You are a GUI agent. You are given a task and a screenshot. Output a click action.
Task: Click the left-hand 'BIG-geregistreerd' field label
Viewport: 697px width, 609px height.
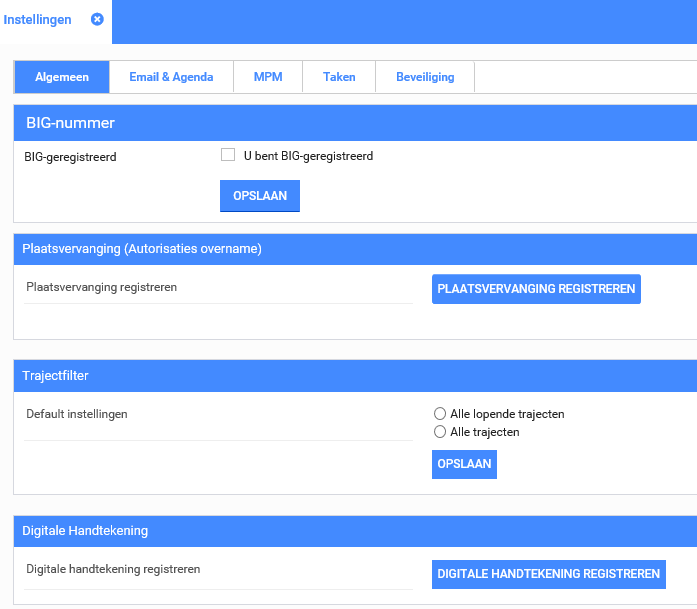pos(70,157)
